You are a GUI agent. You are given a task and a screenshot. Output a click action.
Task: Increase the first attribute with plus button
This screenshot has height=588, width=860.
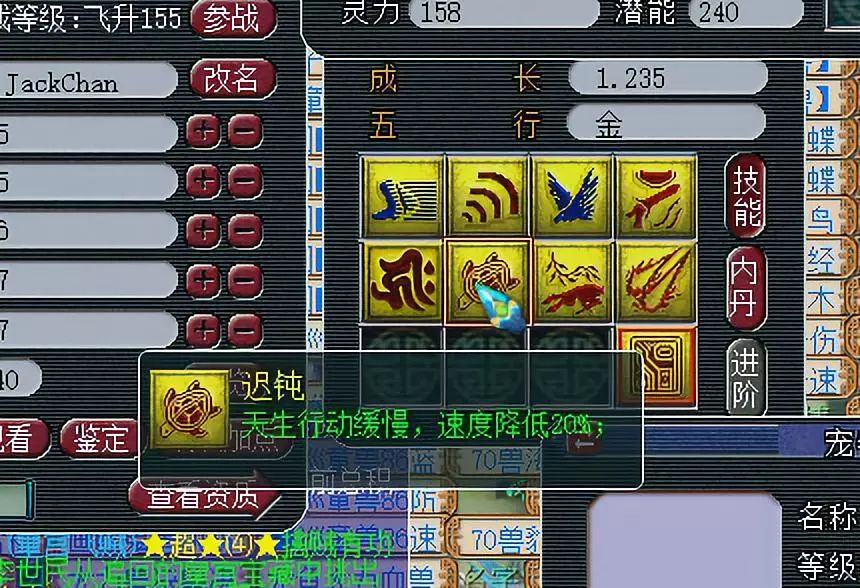(x=203, y=132)
